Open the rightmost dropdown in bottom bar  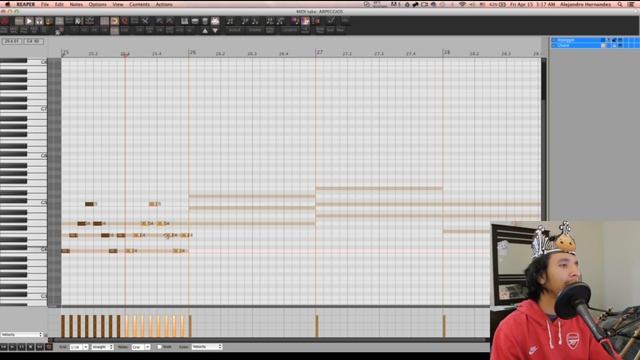(x=207, y=347)
